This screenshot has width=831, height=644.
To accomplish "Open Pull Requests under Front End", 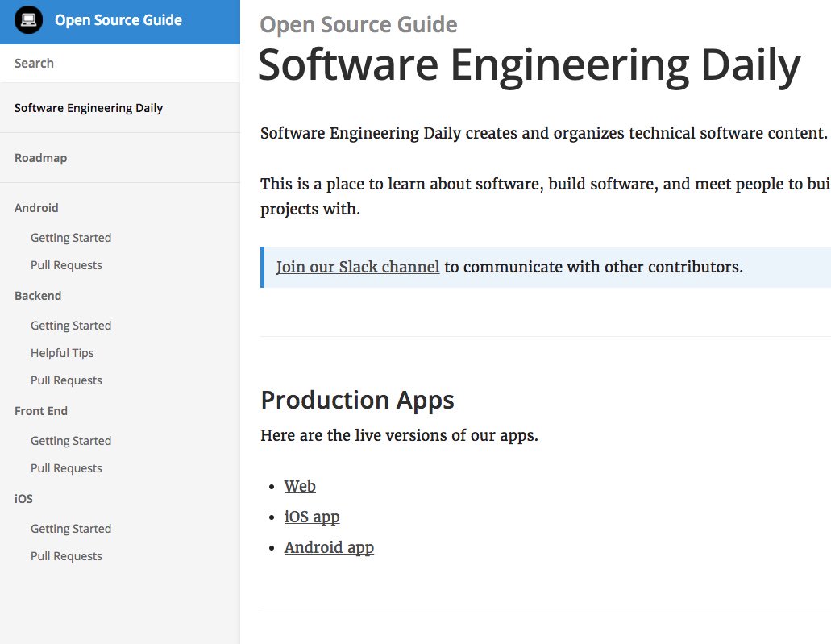I will 66,468.
